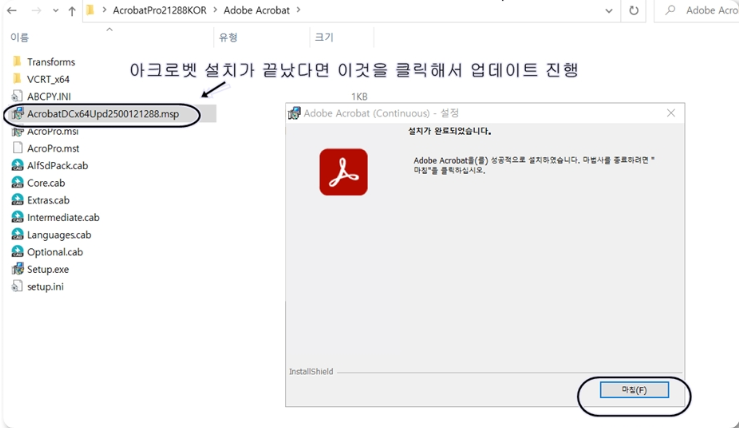739x428 pixels.
Task: Sort files by 이름 column header
Action: click(20, 37)
